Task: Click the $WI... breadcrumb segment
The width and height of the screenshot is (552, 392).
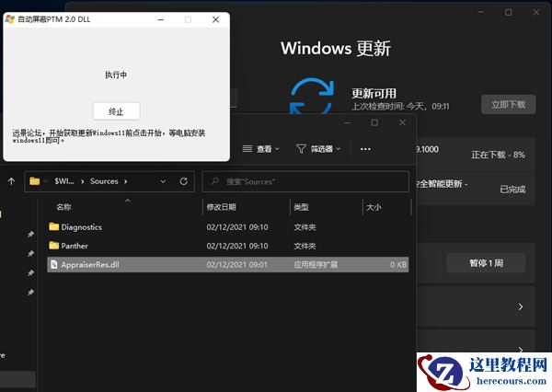Action: coord(64,181)
